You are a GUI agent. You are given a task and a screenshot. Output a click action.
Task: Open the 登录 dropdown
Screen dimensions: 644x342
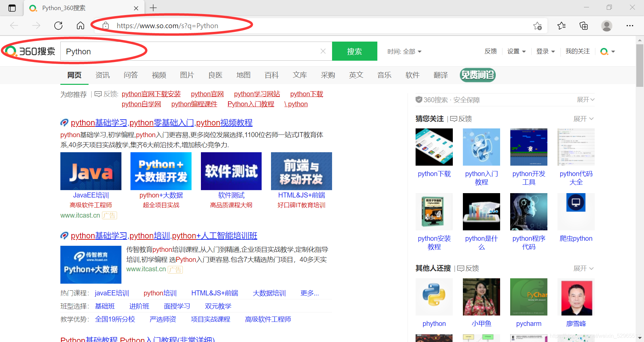(546, 51)
